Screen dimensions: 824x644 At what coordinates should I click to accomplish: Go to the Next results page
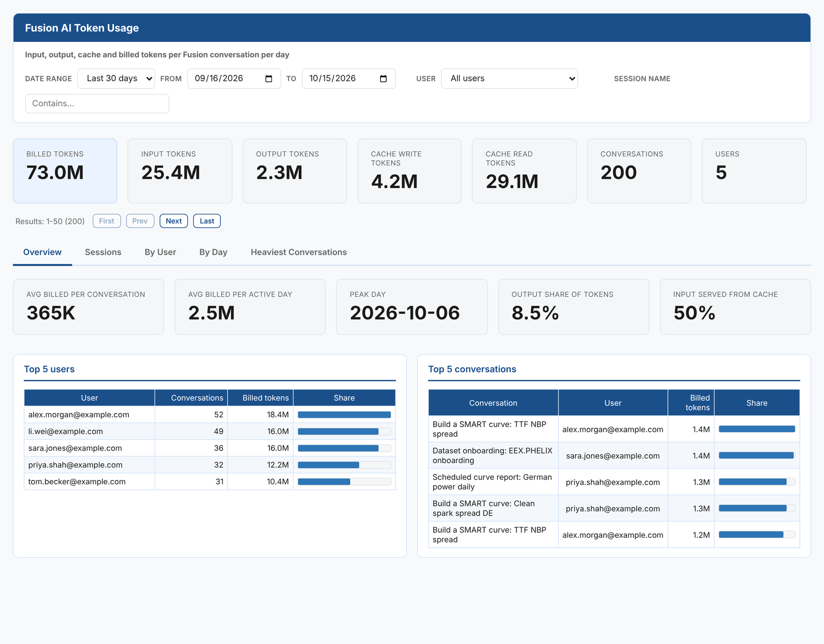tap(174, 221)
